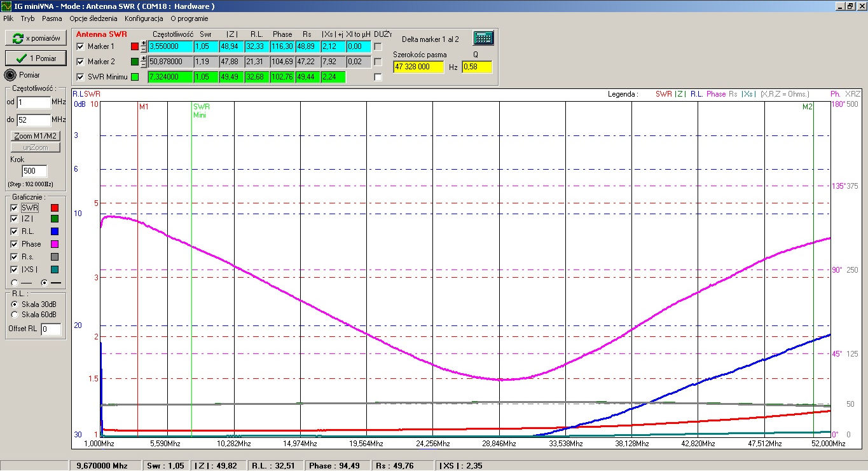Viewport: 868px width, 471px height.
Task: Open the 'Opcje śledzenia' menu
Action: (x=93, y=18)
